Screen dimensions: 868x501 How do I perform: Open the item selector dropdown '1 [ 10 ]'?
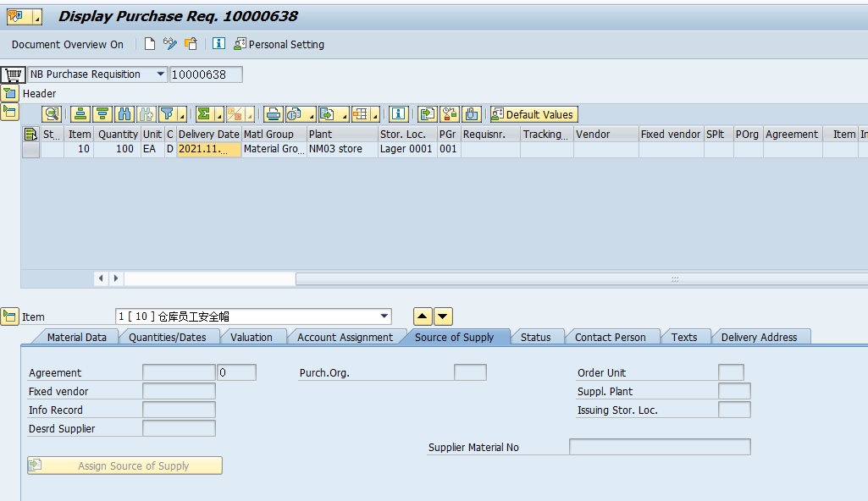tap(384, 317)
